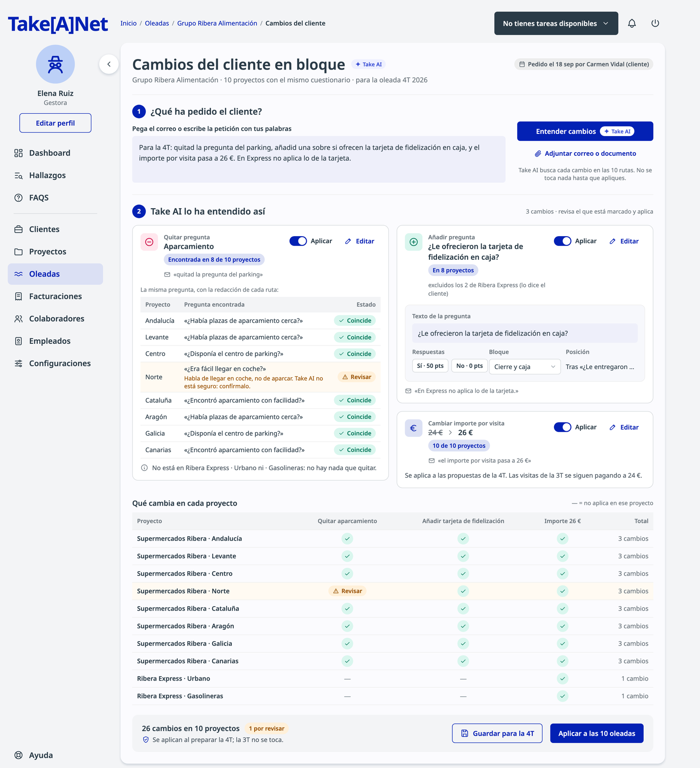
Task: Click the Texto de la pregunta field
Action: pos(525,333)
